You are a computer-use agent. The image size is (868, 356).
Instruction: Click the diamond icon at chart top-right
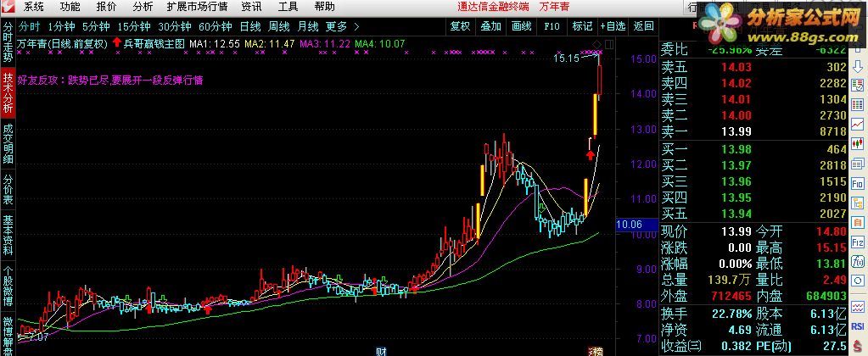pos(596,44)
